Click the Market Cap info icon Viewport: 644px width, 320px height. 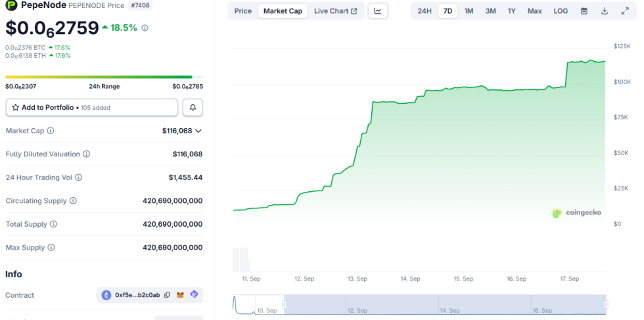51,131
